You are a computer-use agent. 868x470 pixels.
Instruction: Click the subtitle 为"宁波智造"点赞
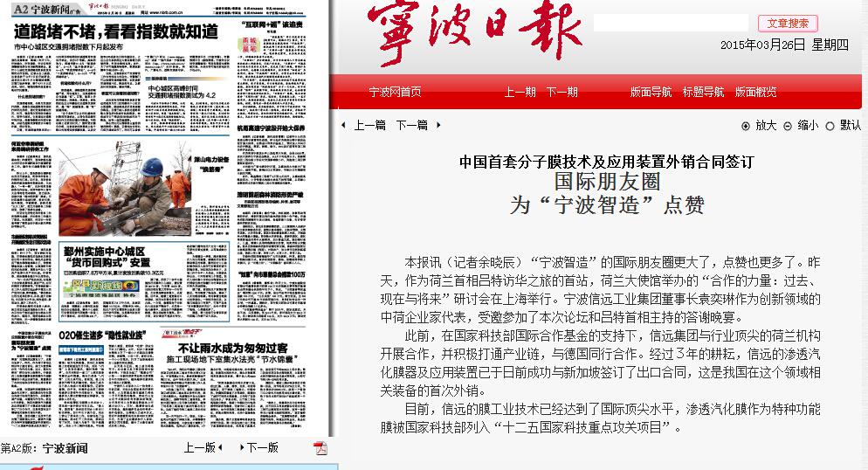(x=607, y=205)
